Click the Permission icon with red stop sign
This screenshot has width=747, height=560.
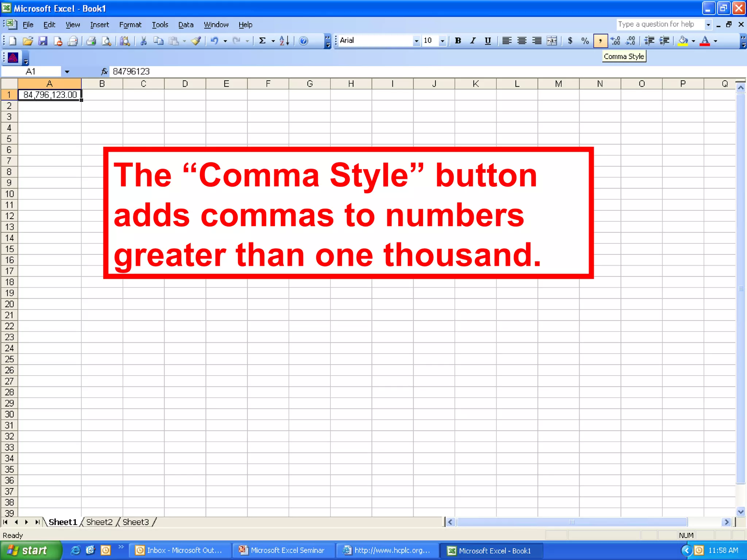point(58,41)
